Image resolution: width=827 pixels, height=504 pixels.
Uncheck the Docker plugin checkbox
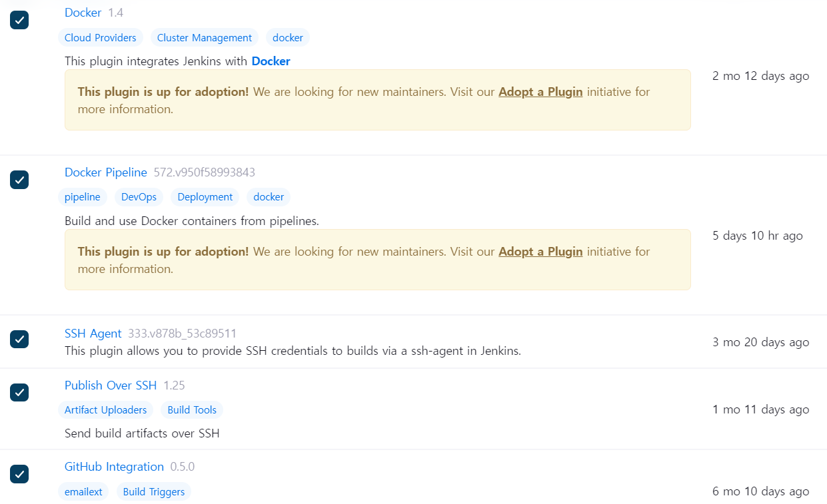point(19,20)
